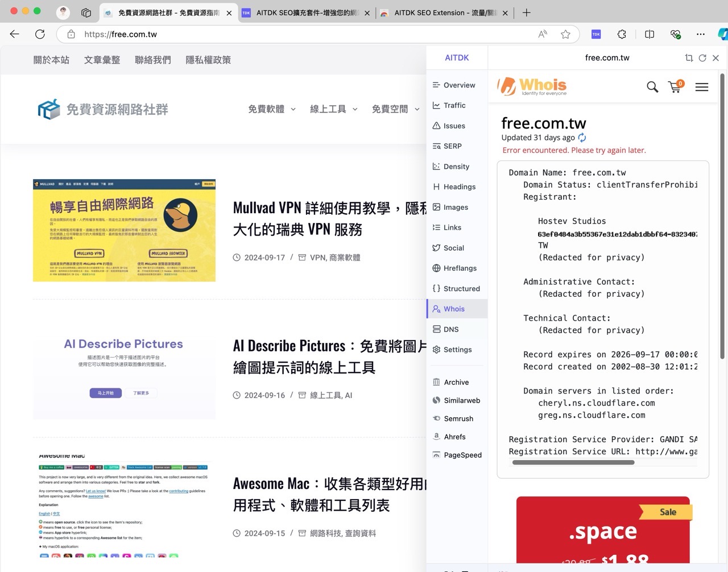This screenshot has height=572, width=728.
Task: Go back to previous page
Action: tap(15, 34)
